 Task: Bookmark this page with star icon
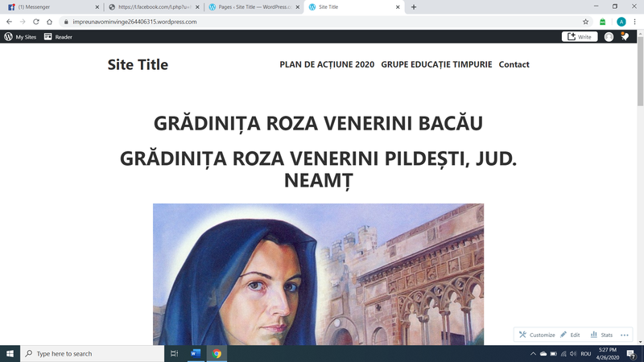[x=585, y=22]
